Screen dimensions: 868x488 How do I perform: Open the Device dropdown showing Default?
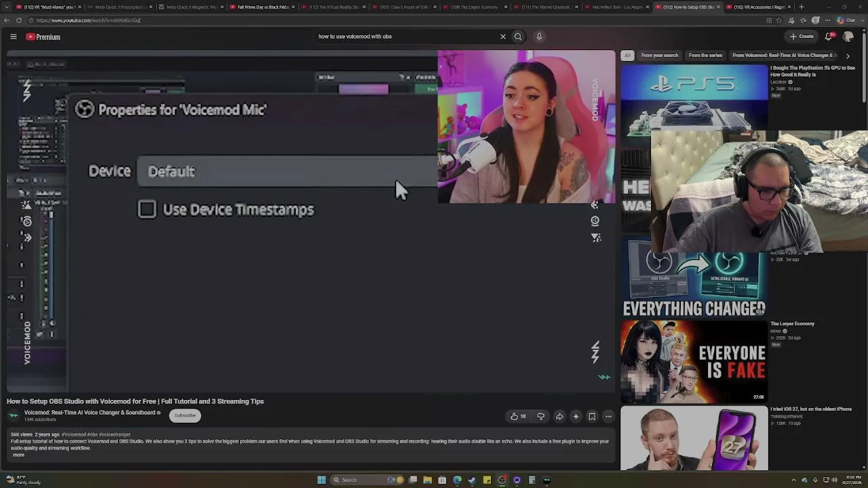tap(288, 171)
